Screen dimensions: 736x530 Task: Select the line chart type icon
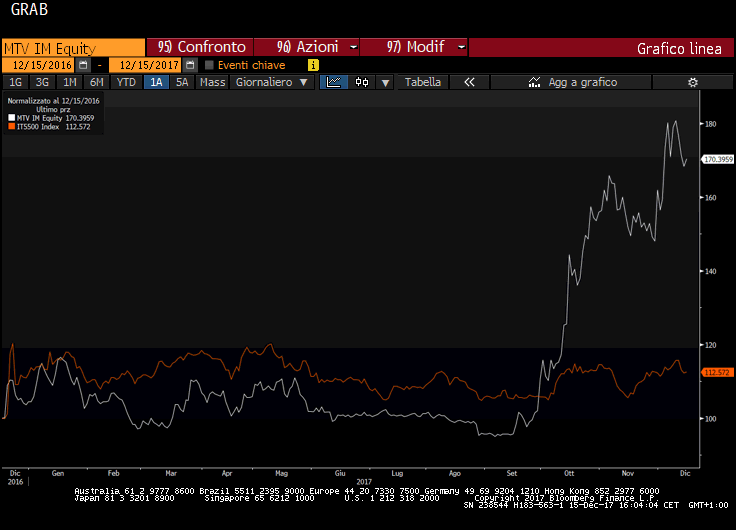335,82
